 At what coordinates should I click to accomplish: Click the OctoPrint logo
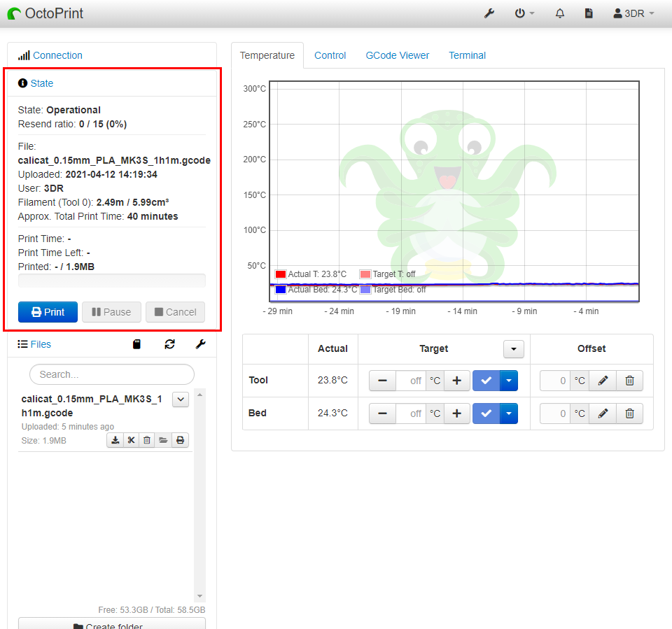45,13
